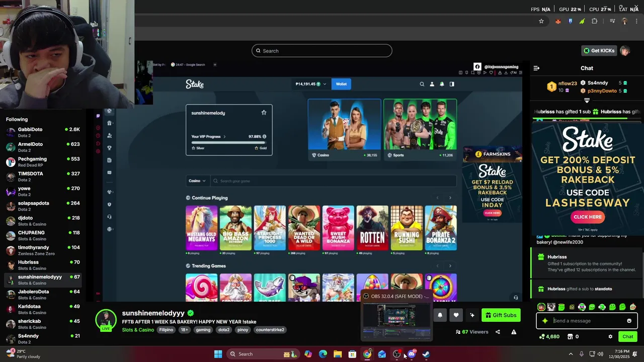The image size is (644, 362).
Task: Open Sweet Rush Bonanza game thumbnail
Action: 338,228
